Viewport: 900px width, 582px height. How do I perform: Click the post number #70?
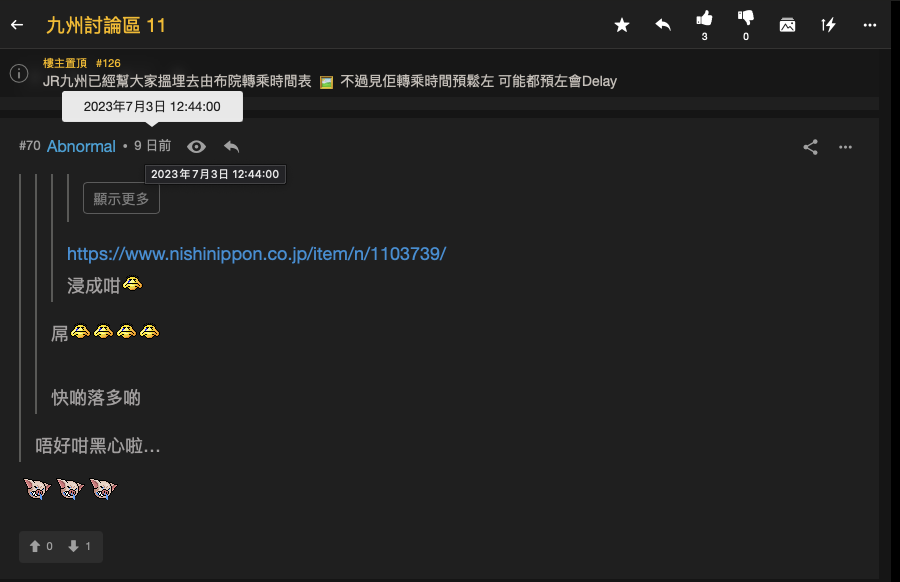pyautogui.click(x=30, y=146)
